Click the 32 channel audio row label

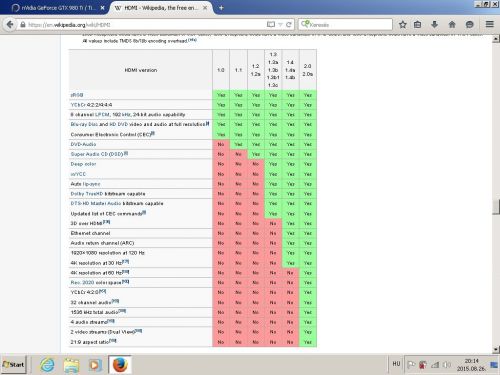click(x=91, y=303)
